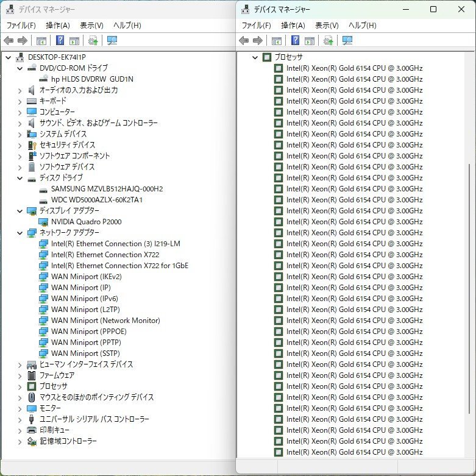Collapse the プロセッサ node in the right window
The image size is (476, 476).
[x=255, y=57]
